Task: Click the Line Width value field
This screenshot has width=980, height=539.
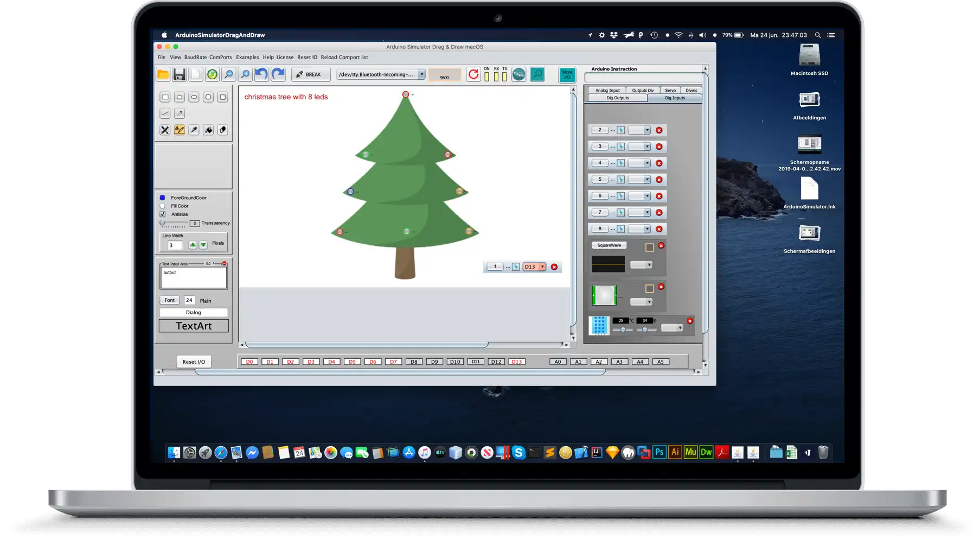Action: coord(176,245)
